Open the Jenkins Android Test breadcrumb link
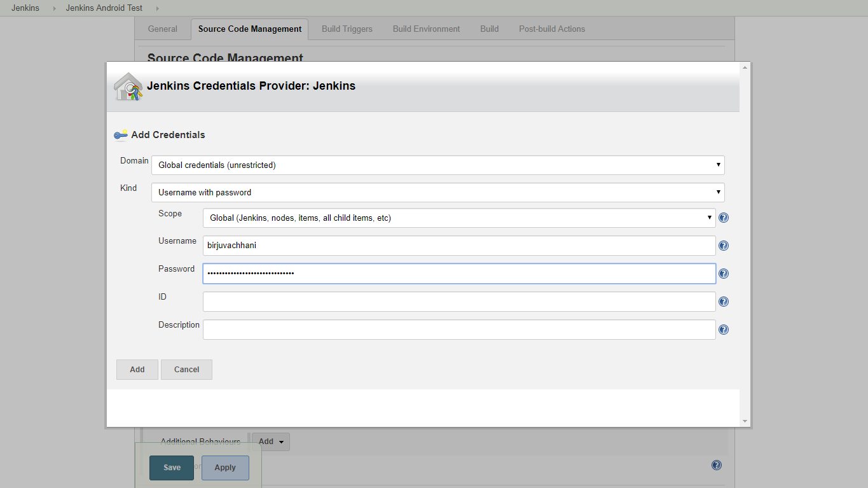This screenshot has width=868, height=488. tap(103, 8)
